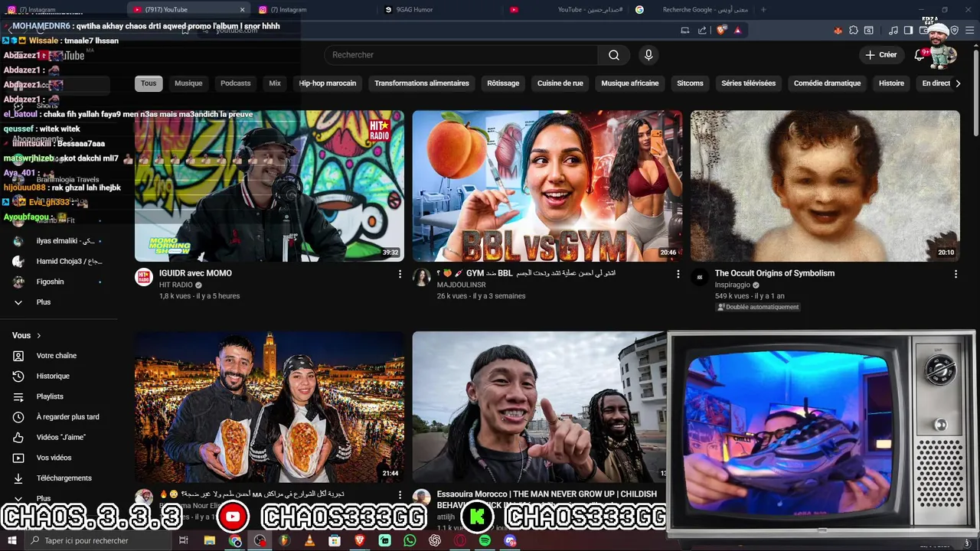Open Vidéos "J'aime" in sidebar

click(61, 437)
